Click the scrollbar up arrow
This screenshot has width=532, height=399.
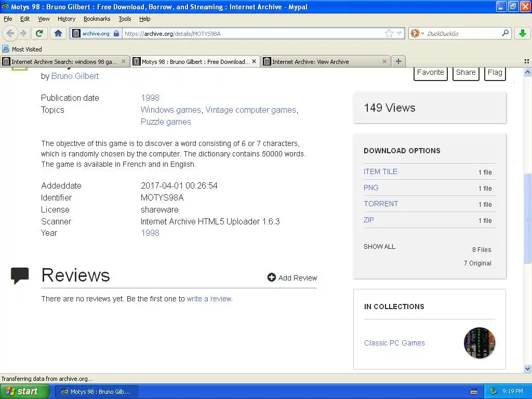click(x=527, y=72)
